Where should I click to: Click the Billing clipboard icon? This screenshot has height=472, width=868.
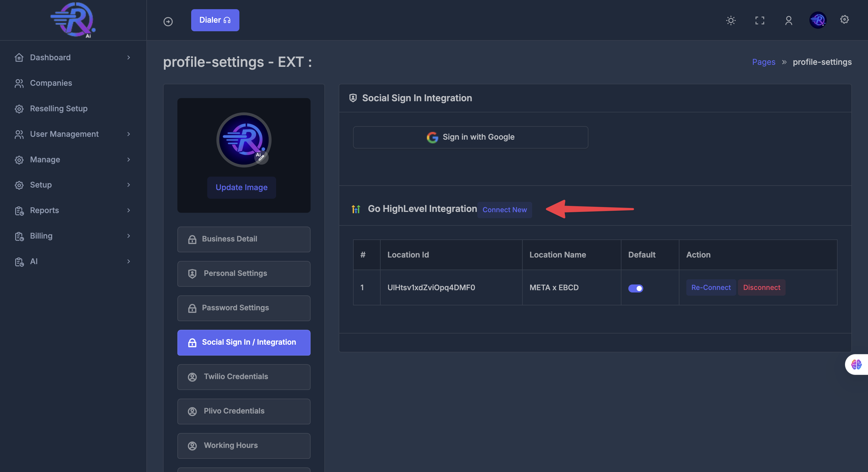point(19,236)
